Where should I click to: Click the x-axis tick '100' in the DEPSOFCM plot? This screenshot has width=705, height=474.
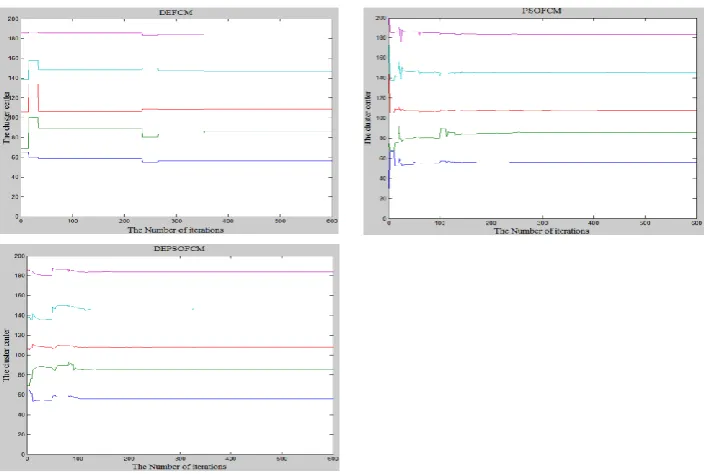78,459
